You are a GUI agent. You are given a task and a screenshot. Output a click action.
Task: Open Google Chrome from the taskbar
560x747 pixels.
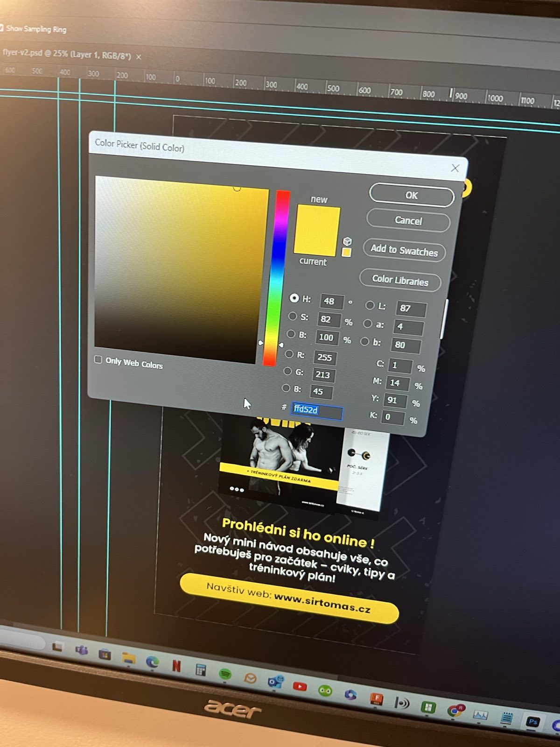[x=455, y=711]
